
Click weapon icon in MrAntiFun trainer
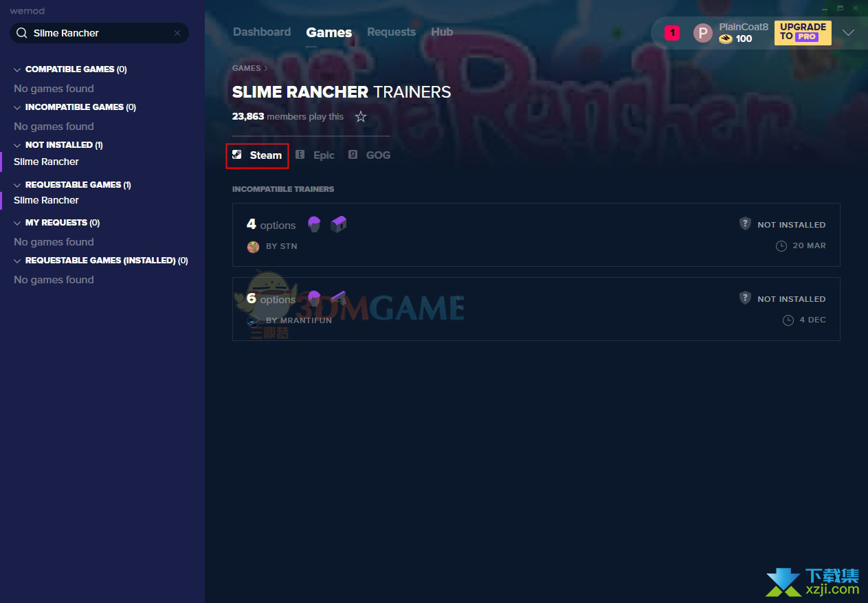pyautogui.click(x=337, y=297)
